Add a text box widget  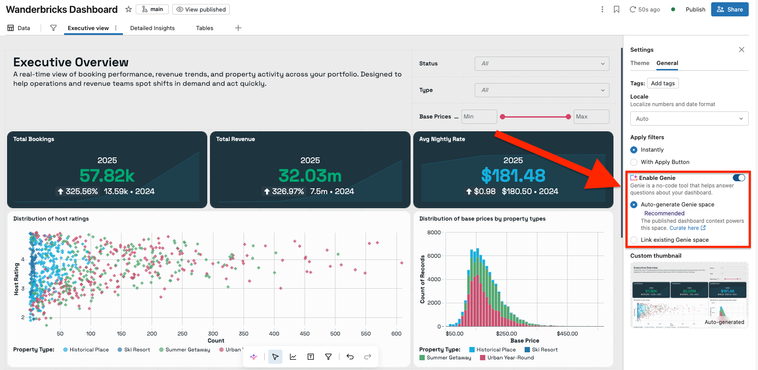coord(310,357)
